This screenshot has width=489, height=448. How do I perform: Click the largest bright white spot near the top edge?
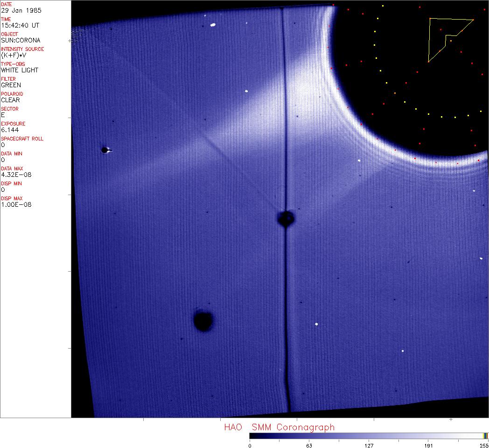(x=213, y=25)
